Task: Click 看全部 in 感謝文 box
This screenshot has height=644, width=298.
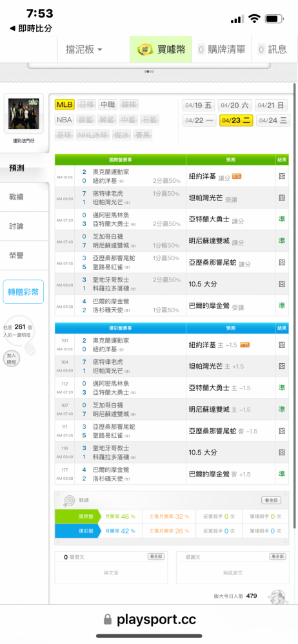Action: tap(277, 556)
